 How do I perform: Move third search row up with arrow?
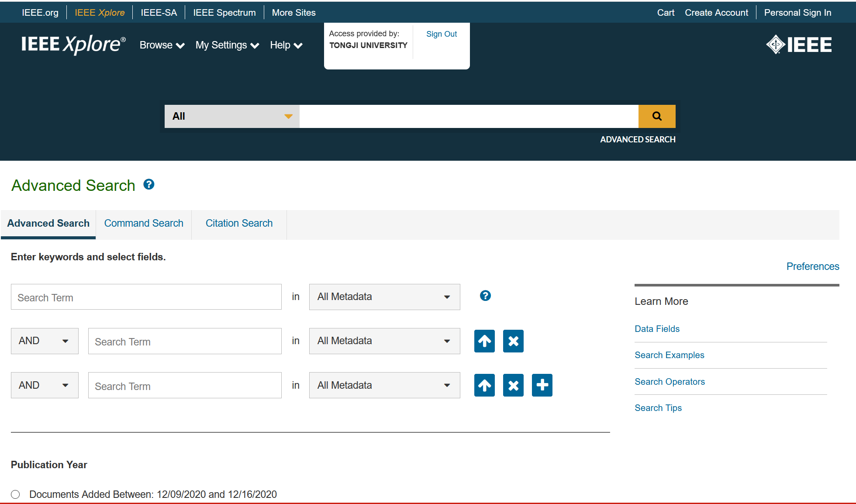[x=484, y=385]
